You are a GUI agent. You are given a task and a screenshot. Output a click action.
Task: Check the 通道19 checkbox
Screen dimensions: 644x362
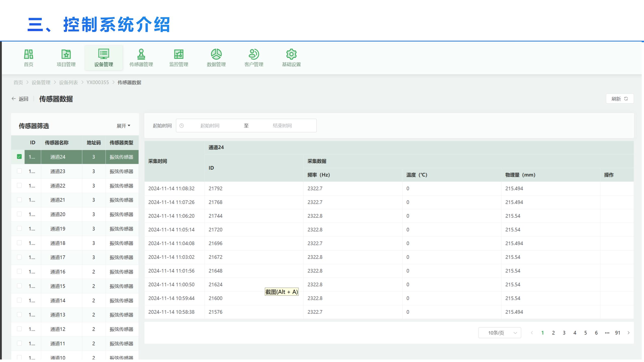point(19,228)
